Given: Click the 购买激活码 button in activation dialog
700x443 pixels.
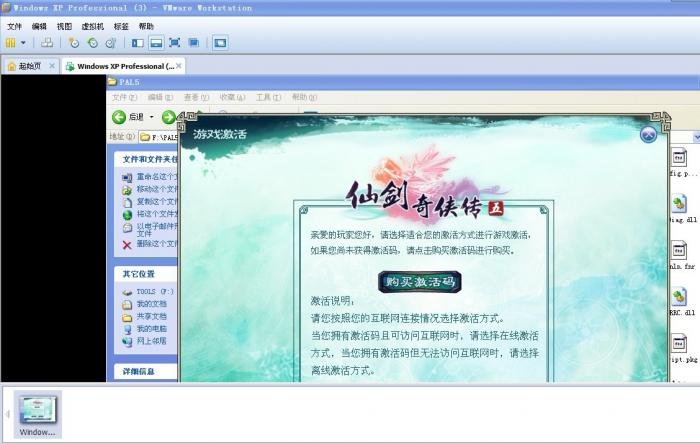Looking at the screenshot, I should pos(420,282).
